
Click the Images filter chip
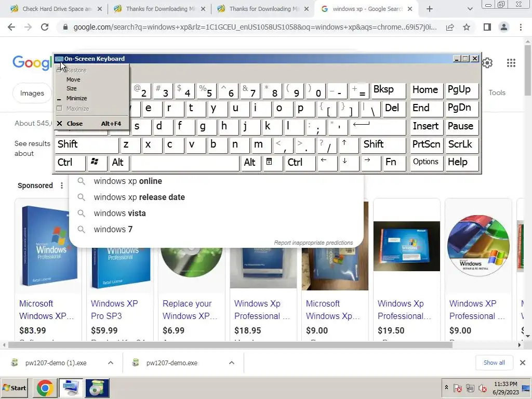(x=32, y=93)
